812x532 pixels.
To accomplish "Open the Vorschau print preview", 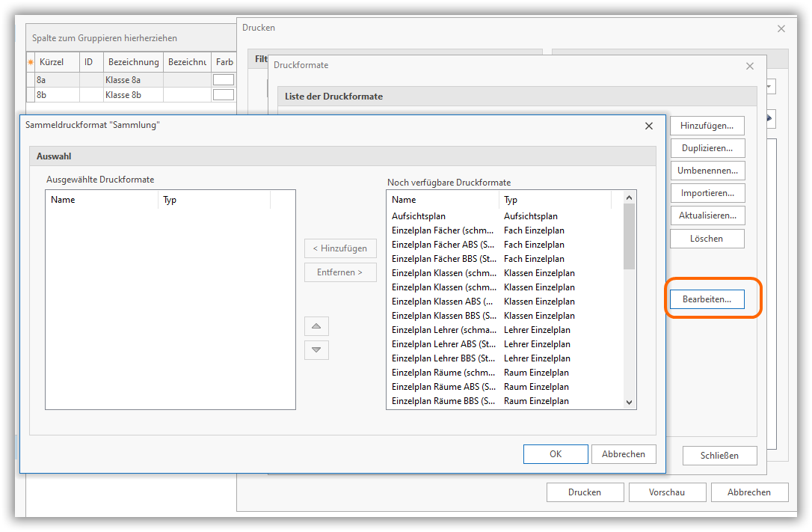I will click(x=666, y=492).
